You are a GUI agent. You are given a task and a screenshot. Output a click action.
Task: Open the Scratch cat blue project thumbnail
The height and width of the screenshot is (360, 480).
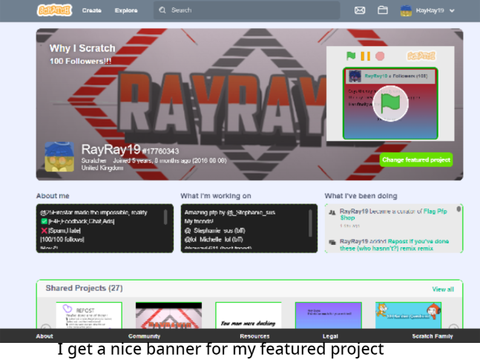pos(408,315)
